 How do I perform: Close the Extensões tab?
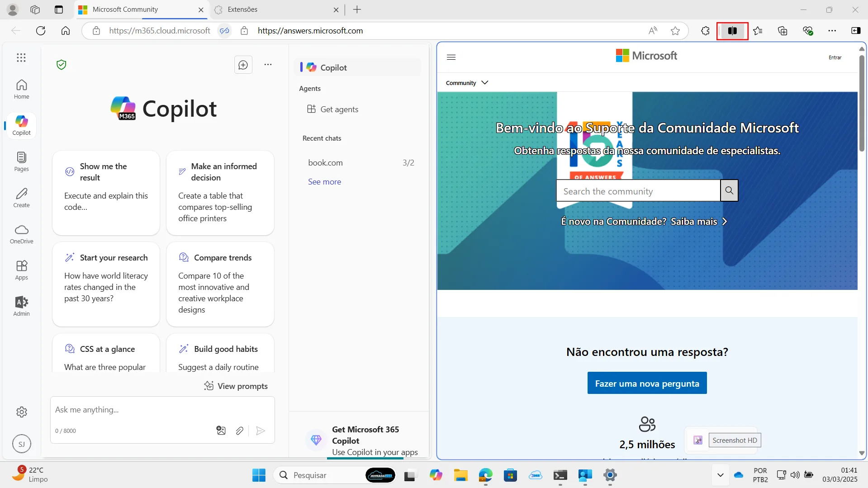(x=336, y=9)
